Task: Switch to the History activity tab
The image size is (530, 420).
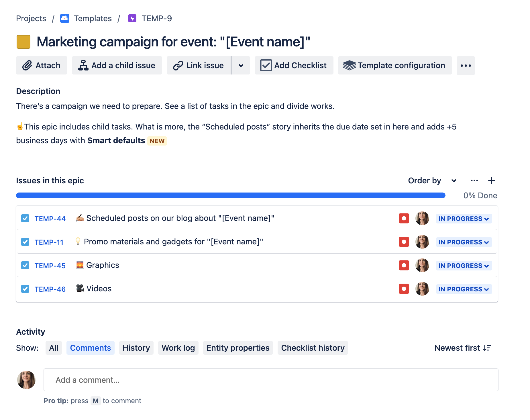Action: click(x=136, y=348)
